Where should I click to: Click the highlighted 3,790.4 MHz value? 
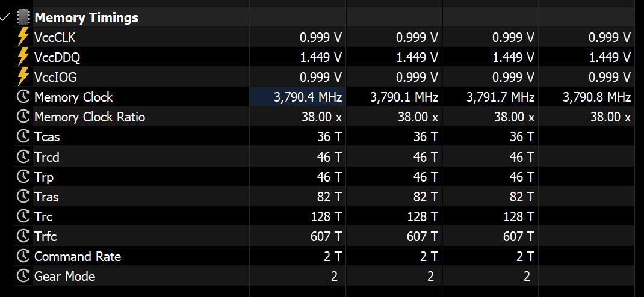(308, 97)
